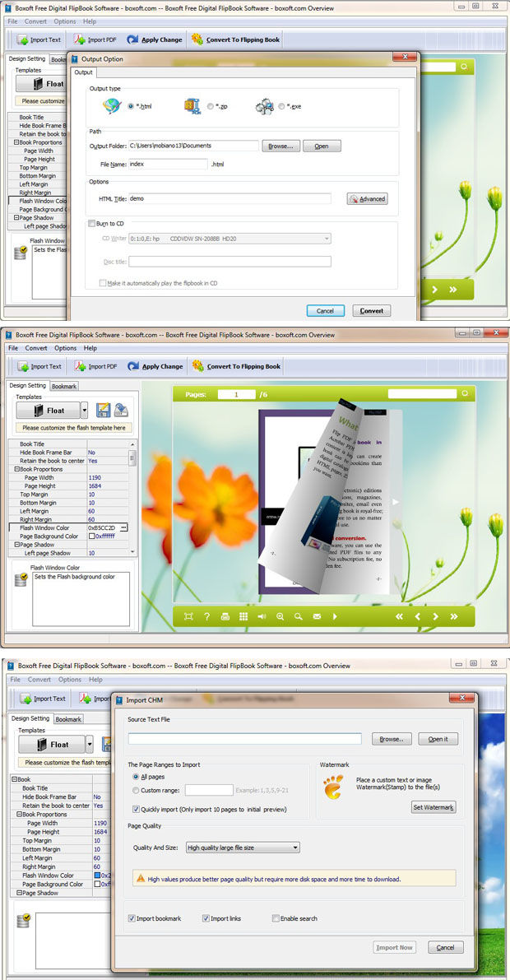The width and height of the screenshot is (510, 980).
Task: Click the Advanced button in Options
Action: tap(368, 199)
